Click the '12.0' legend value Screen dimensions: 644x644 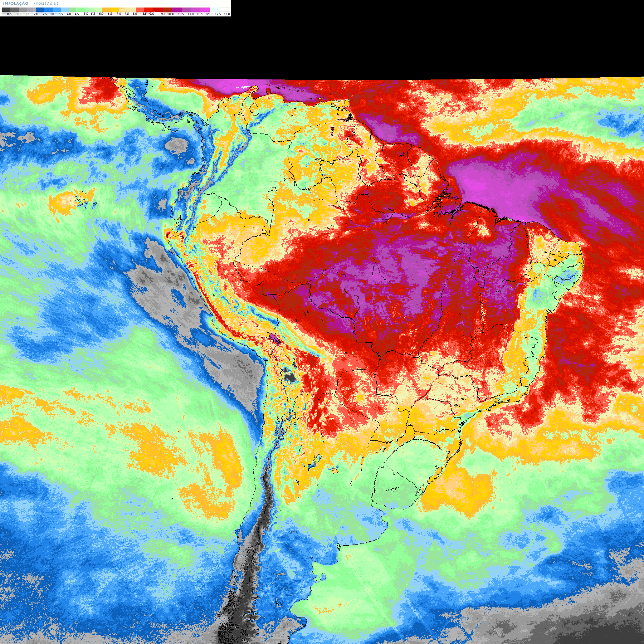point(208,14)
